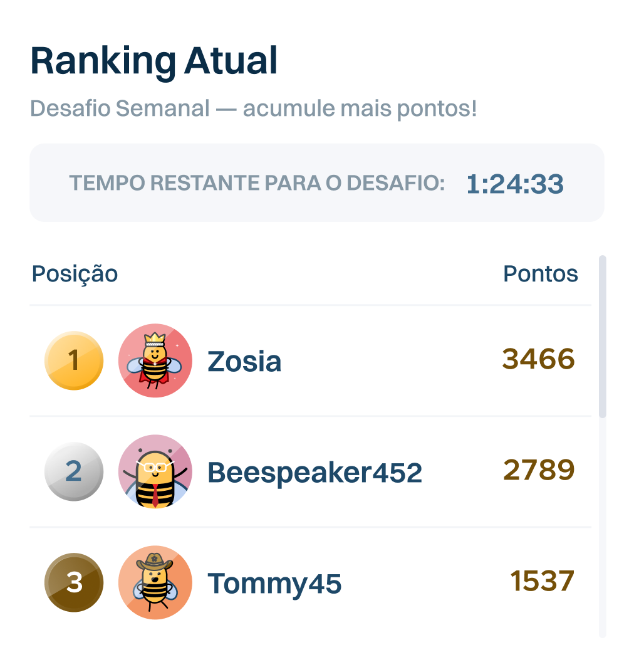This screenshot has width=634, height=672.
Task: Click the gold first place medal
Action: pos(74,360)
